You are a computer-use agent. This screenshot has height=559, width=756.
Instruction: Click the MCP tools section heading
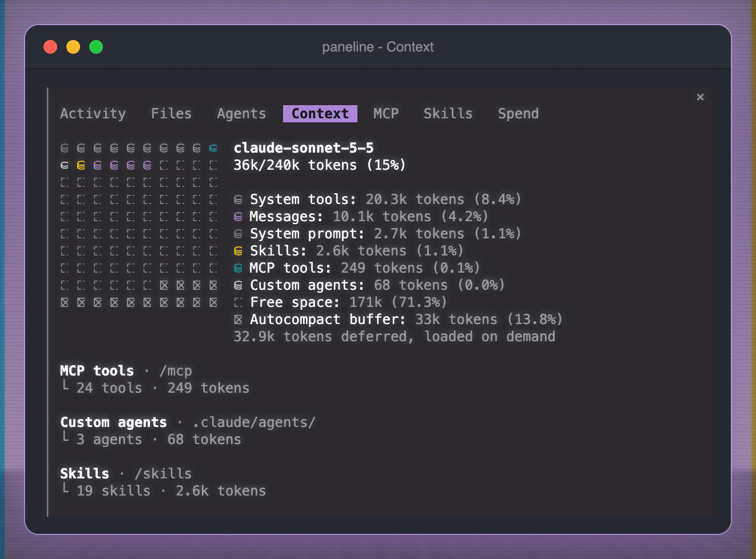click(x=97, y=371)
